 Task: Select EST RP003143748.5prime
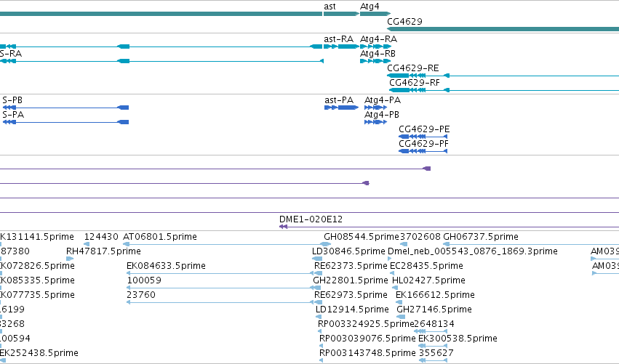click(367, 353)
